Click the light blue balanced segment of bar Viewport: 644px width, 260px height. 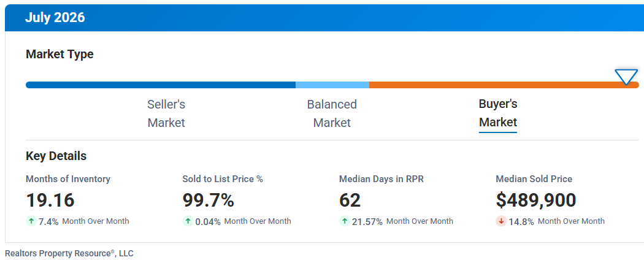pyautogui.click(x=332, y=85)
